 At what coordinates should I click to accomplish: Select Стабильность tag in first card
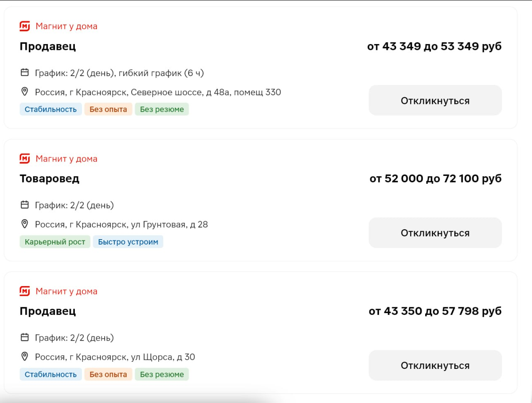(x=51, y=109)
